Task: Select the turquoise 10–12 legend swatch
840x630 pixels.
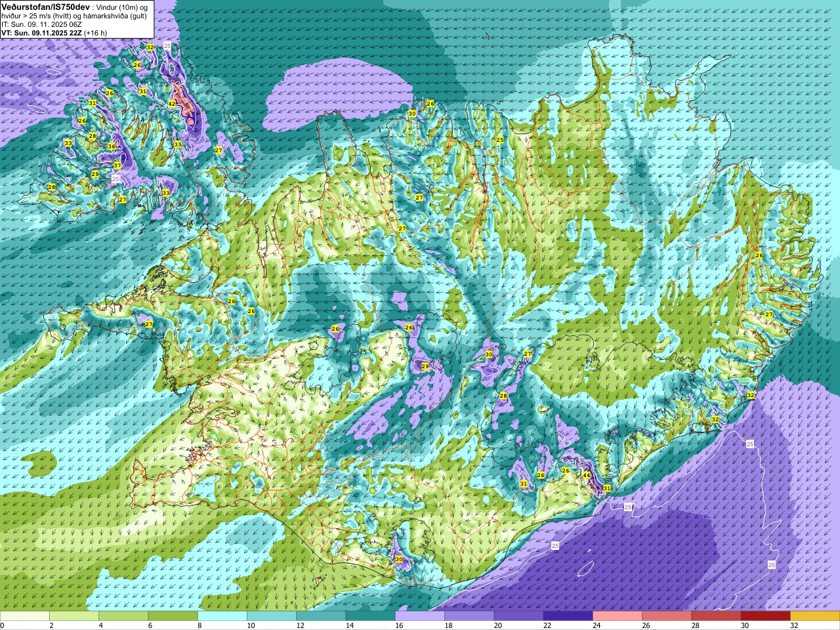Action: (272, 616)
